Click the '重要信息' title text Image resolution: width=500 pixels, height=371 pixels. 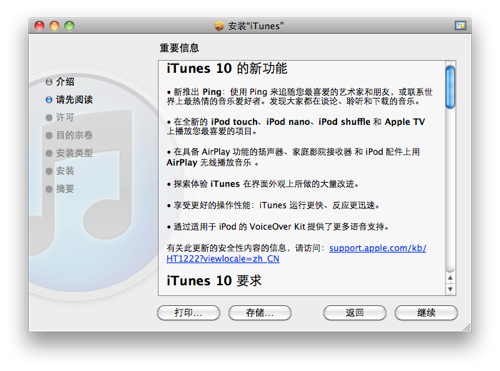pyautogui.click(x=179, y=48)
